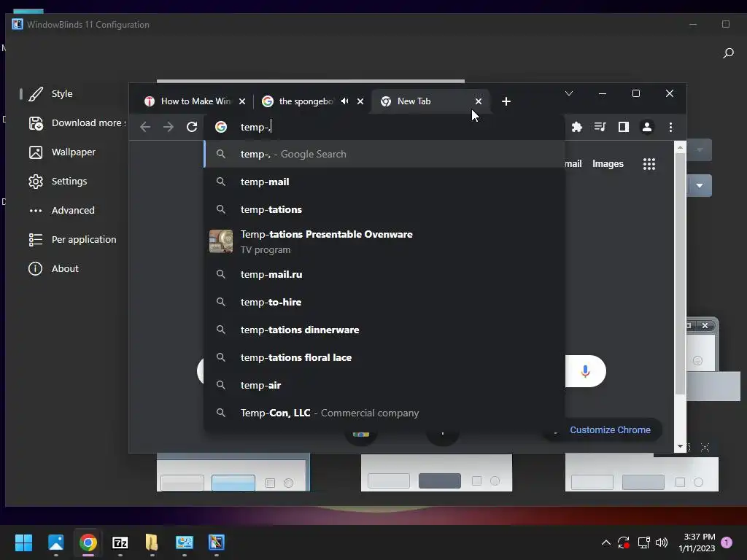The width and height of the screenshot is (747, 560).
Task: Select the temp-mail suggestion
Action: (x=384, y=182)
